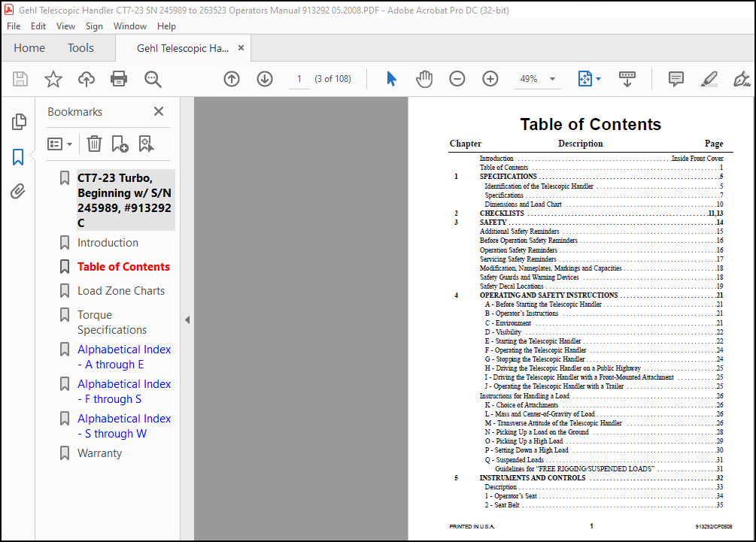Open the File menu
The width and height of the screenshot is (756, 542).
[x=14, y=26]
